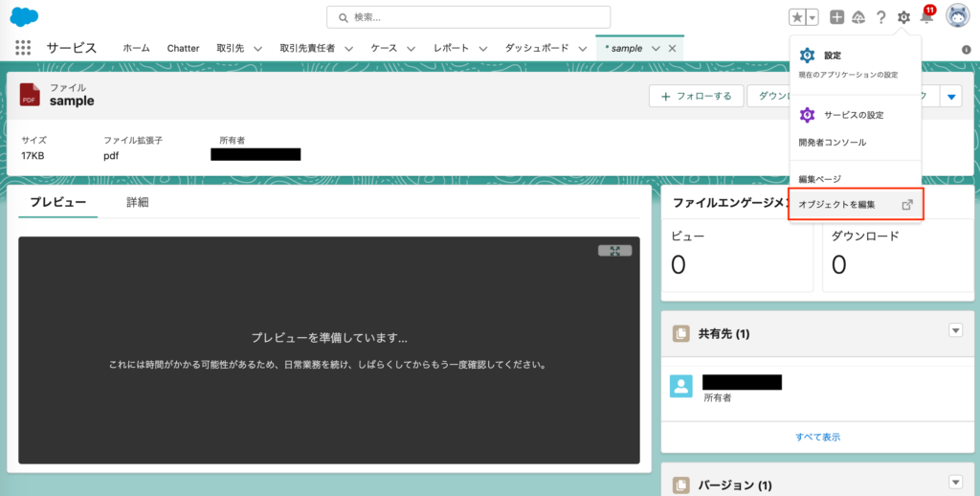Open more file actions blue dropdown

pyautogui.click(x=951, y=97)
